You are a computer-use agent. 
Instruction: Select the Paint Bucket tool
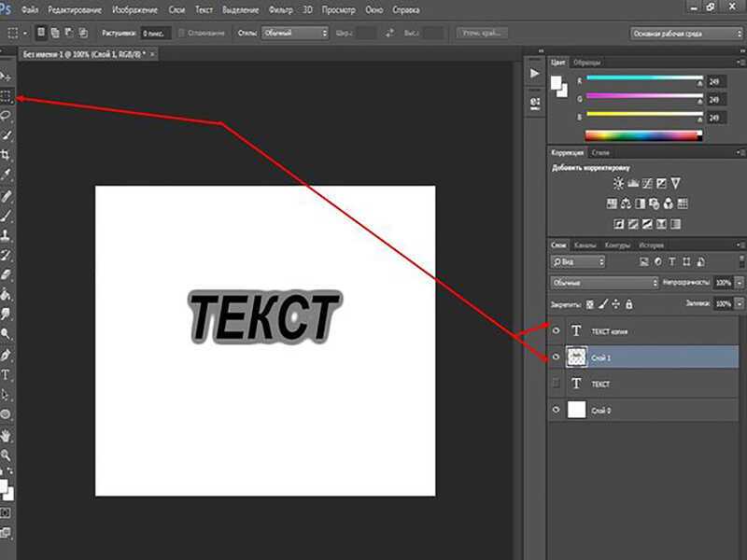(x=6, y=295)
